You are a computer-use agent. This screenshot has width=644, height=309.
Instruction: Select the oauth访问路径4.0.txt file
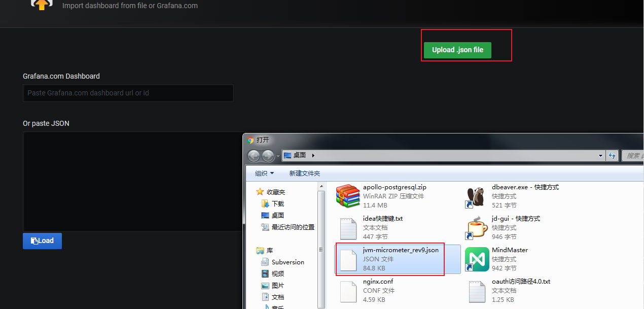coord(527,291)
